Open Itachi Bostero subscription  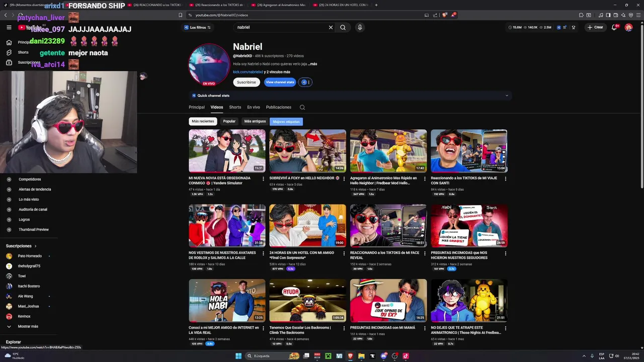pos(29,286)
